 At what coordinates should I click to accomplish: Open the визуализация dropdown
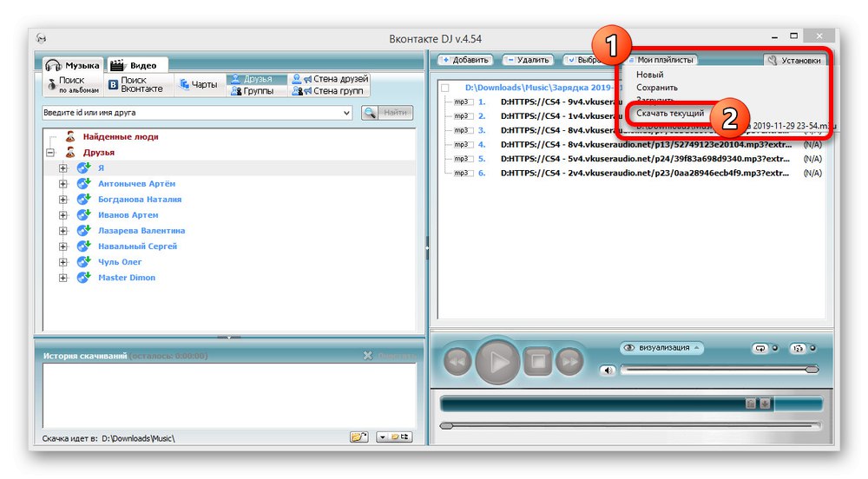click(661, 348)
